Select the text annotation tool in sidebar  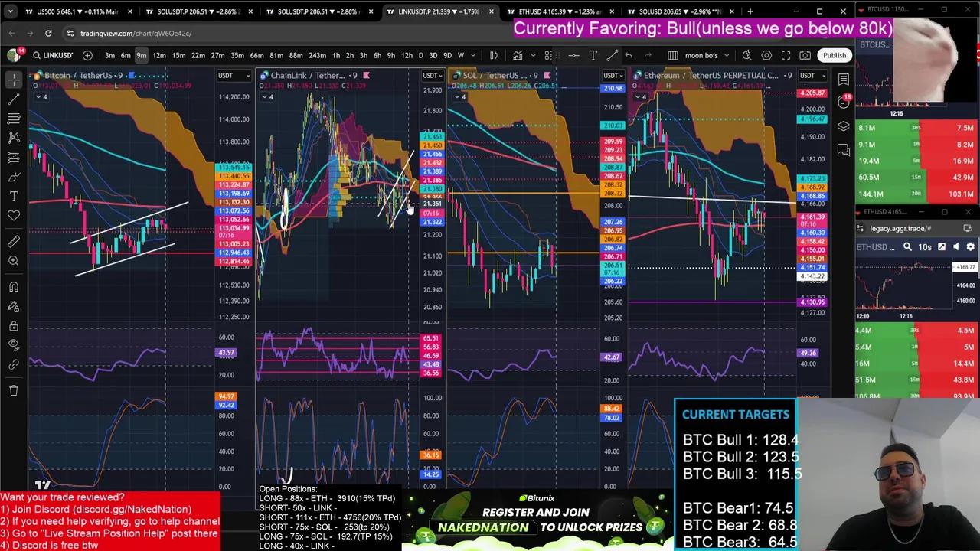tap(14, 197)
